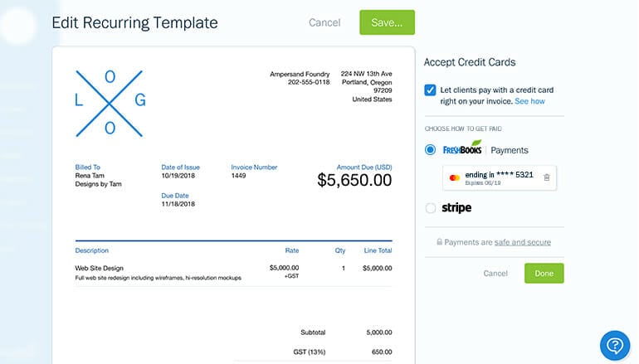This screenshot has height=364, width=639.
Task: Edit the Date of Issue field
Action: [x=178, y=176]
